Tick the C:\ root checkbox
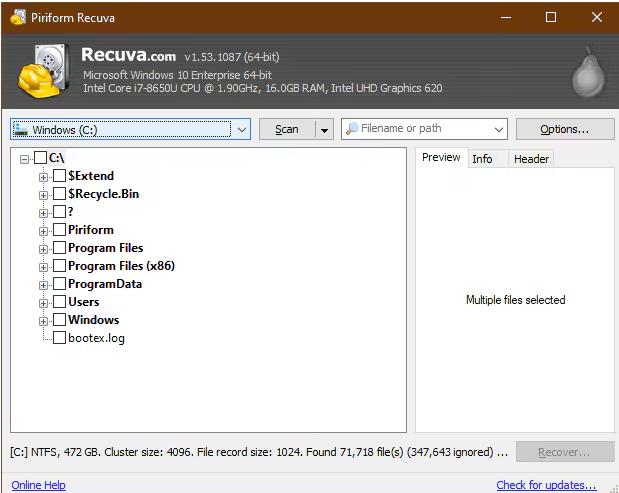The image size is (619, 493). 40,157
